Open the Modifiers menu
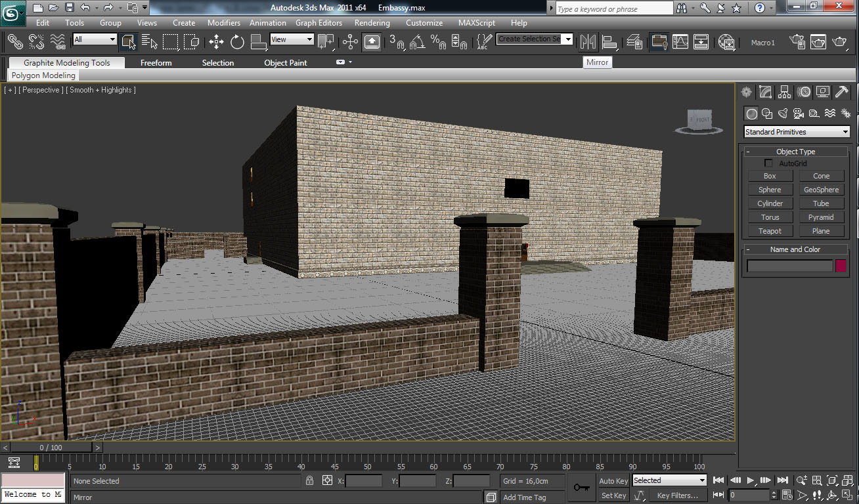 (x=224, y=22)
